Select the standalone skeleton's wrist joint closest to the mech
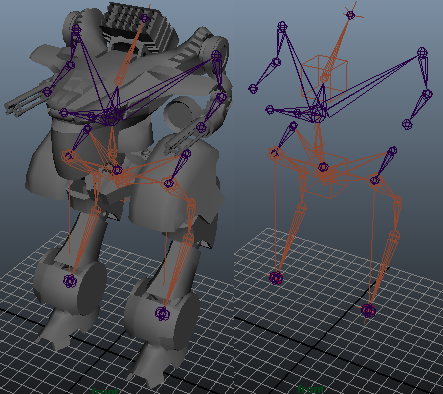443x394 pixels. pos(253,88)
